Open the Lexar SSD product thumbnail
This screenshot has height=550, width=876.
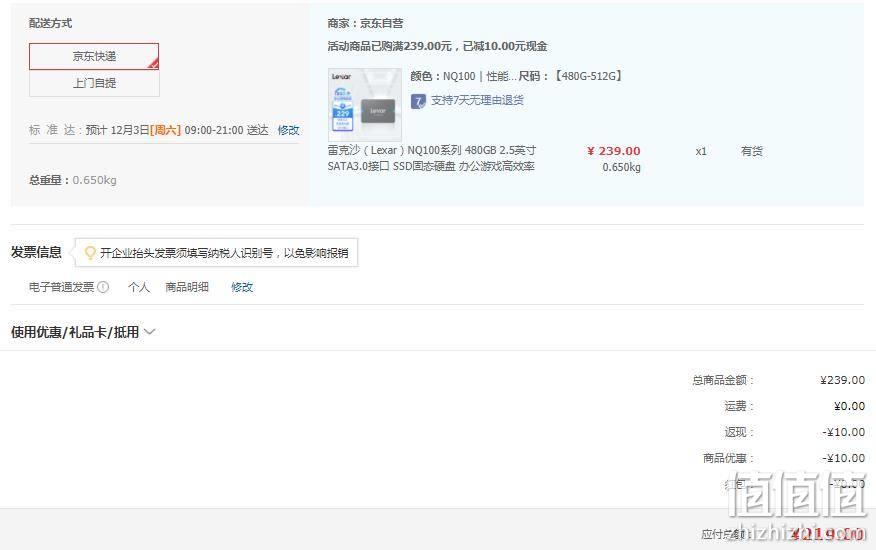[x=364, y=105]
